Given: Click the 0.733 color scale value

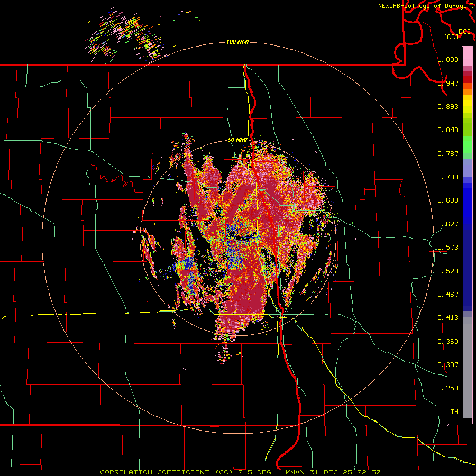Looking at the screenshot, I should [448, 177].
